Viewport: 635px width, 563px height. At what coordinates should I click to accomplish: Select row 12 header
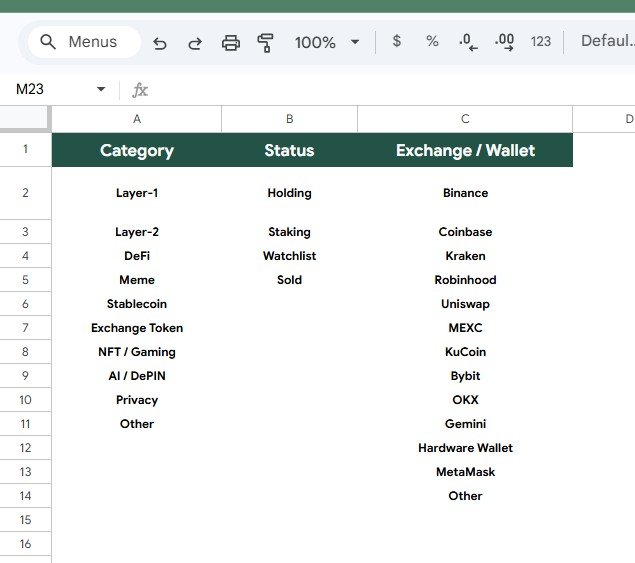pos(26,448)
